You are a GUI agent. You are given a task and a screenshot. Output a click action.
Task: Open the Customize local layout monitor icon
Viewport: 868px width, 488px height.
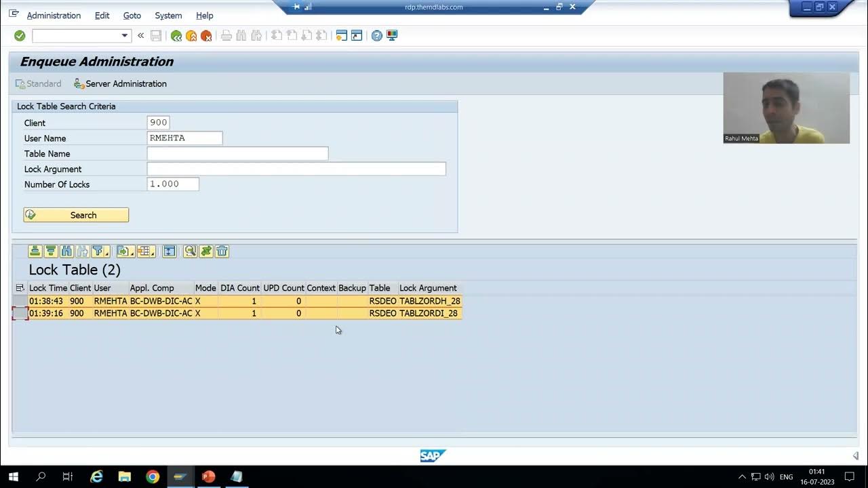pyautogui.click(x=392, y=35)
